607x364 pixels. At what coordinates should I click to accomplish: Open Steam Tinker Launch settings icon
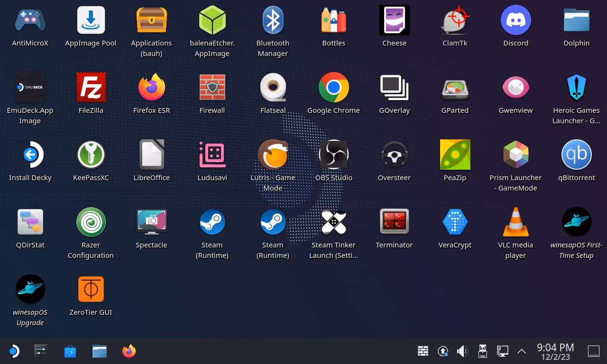coord(333,222)
